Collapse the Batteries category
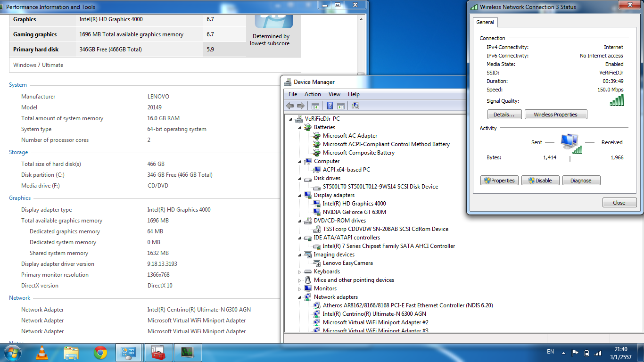644x362 pixels. pyautogui.click(x=300, y=127)
